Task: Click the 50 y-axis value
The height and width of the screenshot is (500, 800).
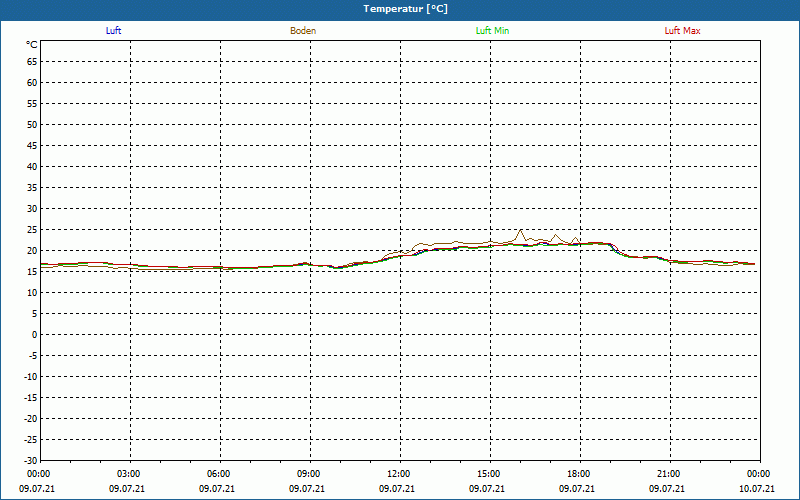Action: tap(32, 124)
